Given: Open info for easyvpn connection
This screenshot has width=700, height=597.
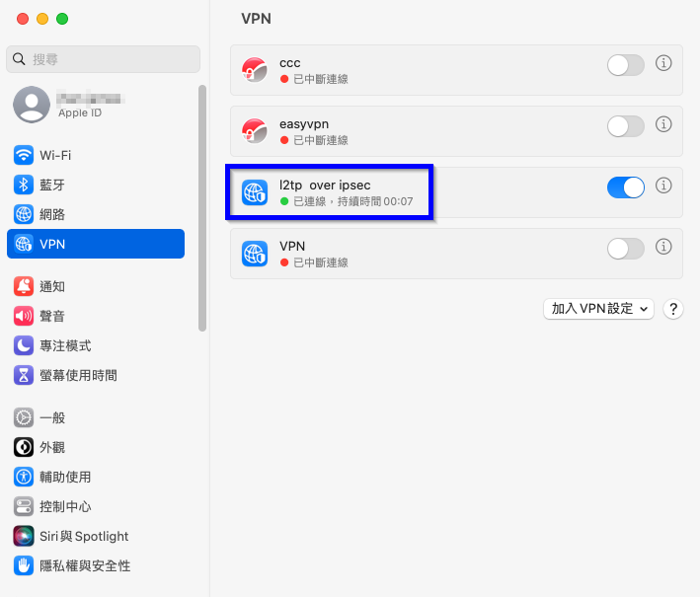Looking at the screenshot, I should pyautogui.click(x=663, y=124).
